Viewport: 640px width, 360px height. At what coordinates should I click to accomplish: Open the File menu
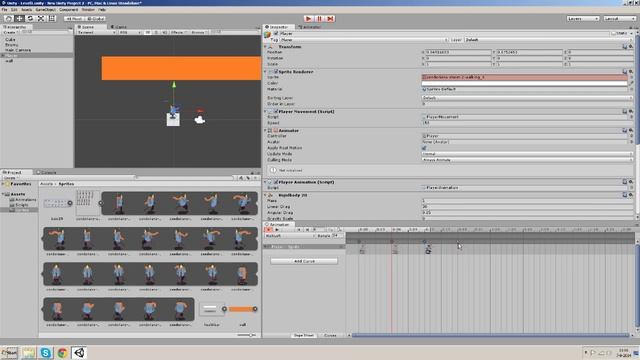click(4, 9)
